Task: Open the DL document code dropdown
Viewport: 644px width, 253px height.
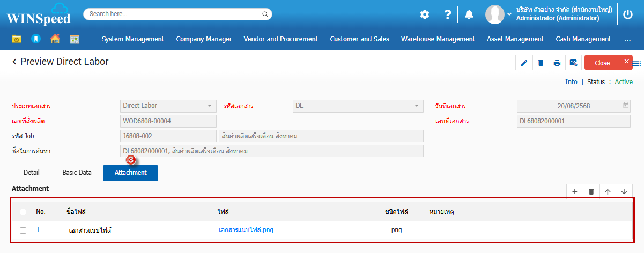Action: click(416, 106)
